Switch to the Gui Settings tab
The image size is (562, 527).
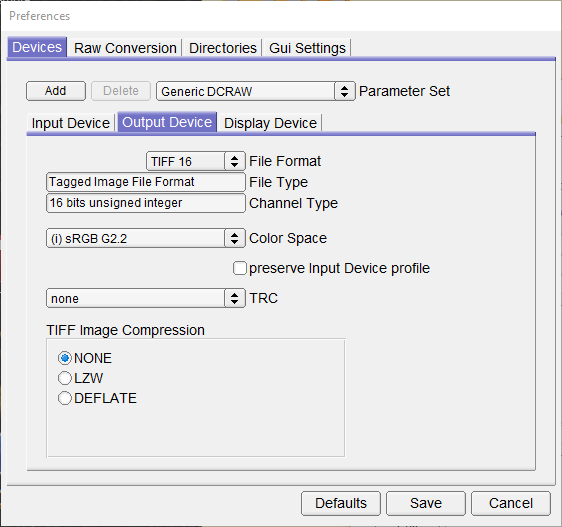coord(307,48)
